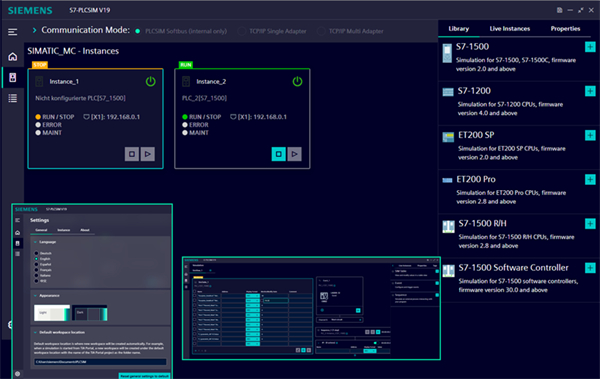
Task: Choose the Light appearance theme swatch
Action: coord(52,313)
